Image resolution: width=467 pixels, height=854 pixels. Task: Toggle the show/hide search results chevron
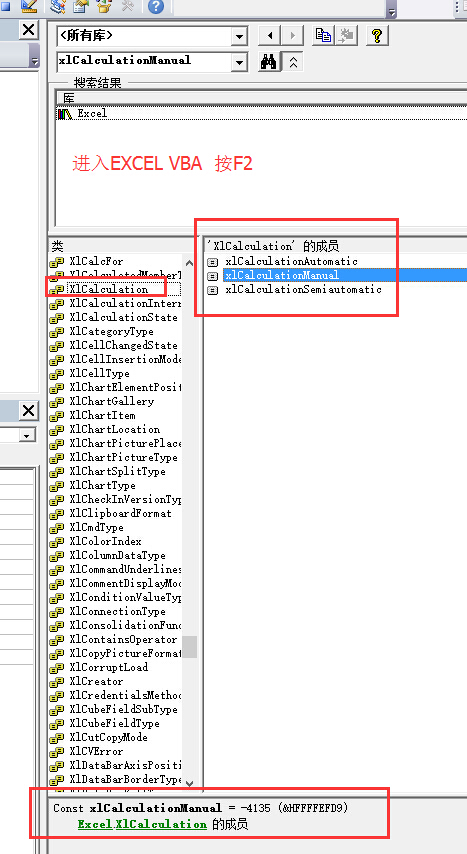293,62
